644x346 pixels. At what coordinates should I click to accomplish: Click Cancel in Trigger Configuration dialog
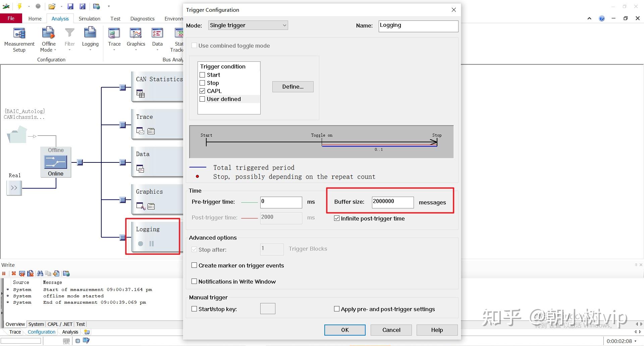[x=391, y=330]
